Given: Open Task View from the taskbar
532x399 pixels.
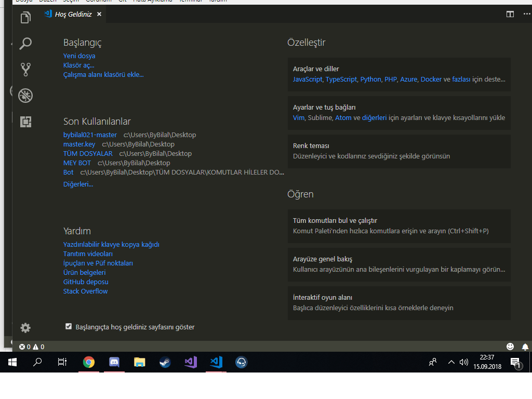Looking at the screenshot, I should (x=62, y=362).
